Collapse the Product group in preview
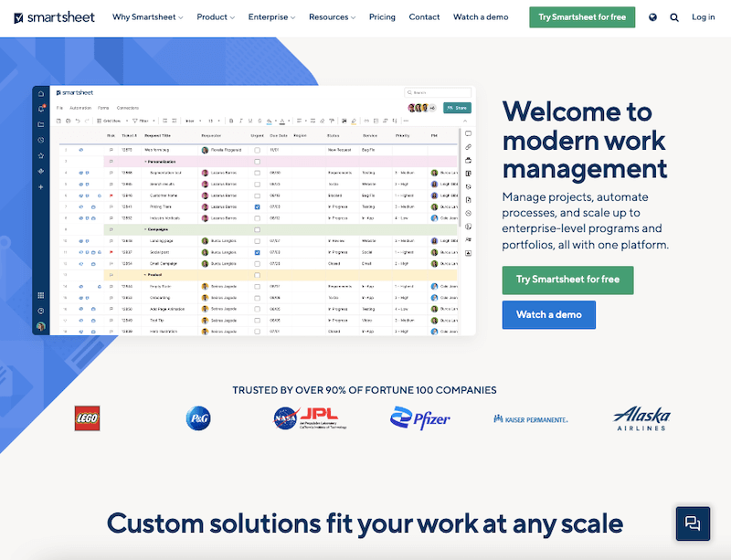731x560 pixels. tap(145, 275)
